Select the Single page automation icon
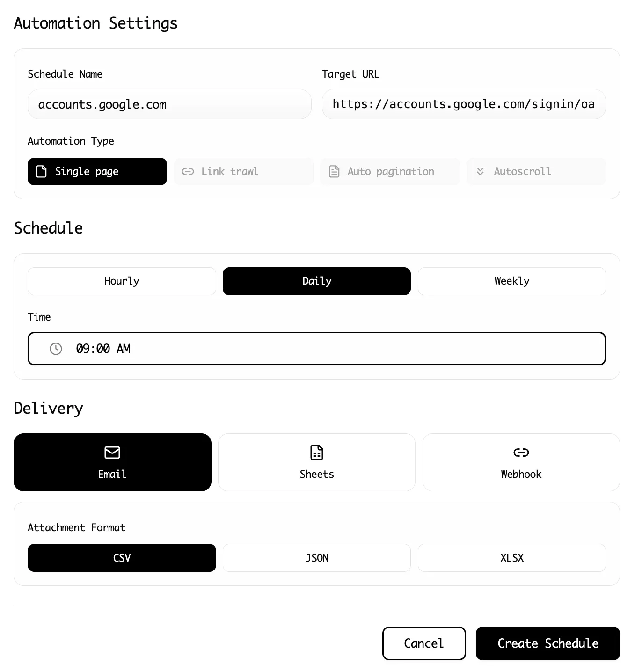Viewport: 642px width, 672px height. point(40,171)
